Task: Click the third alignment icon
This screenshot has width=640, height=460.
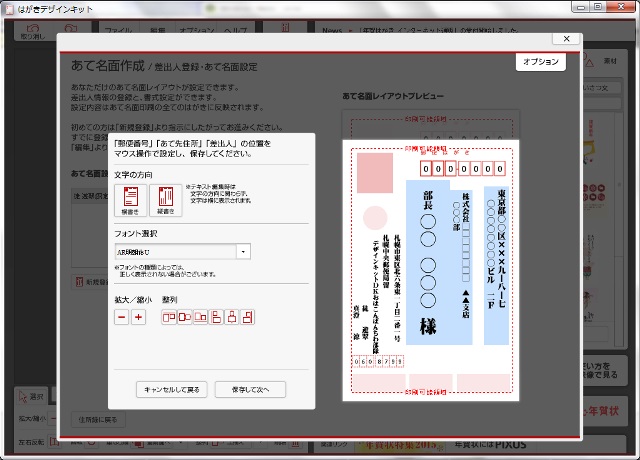Action: coord(200,317)
